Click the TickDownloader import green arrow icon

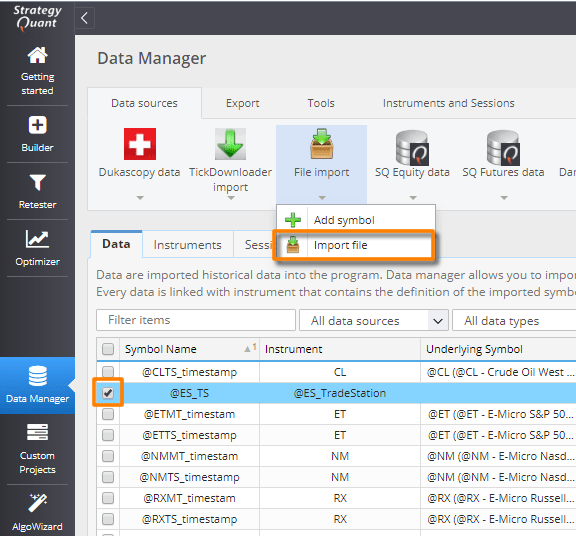[x=230, y=144]
